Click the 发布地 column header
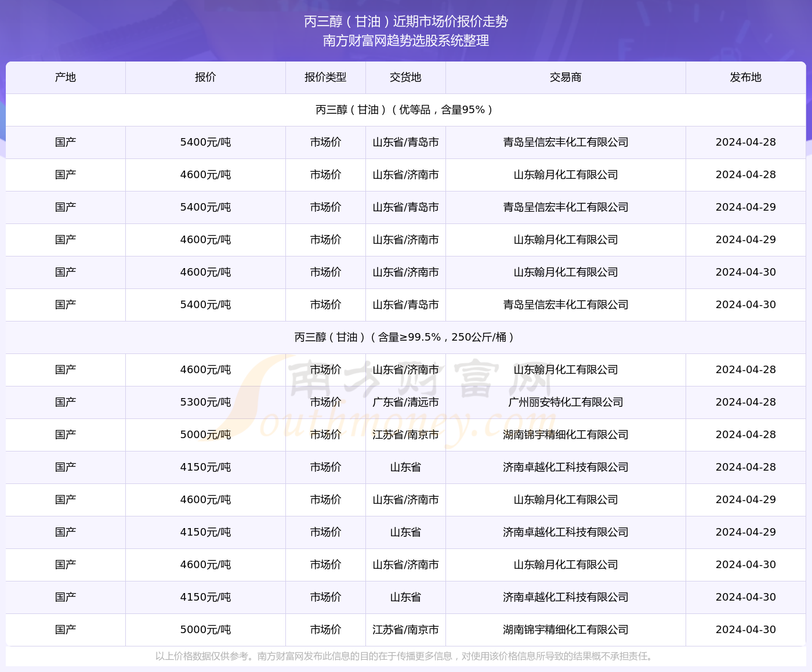This screenshot has width=812, height=672. (x=746, y=77)
